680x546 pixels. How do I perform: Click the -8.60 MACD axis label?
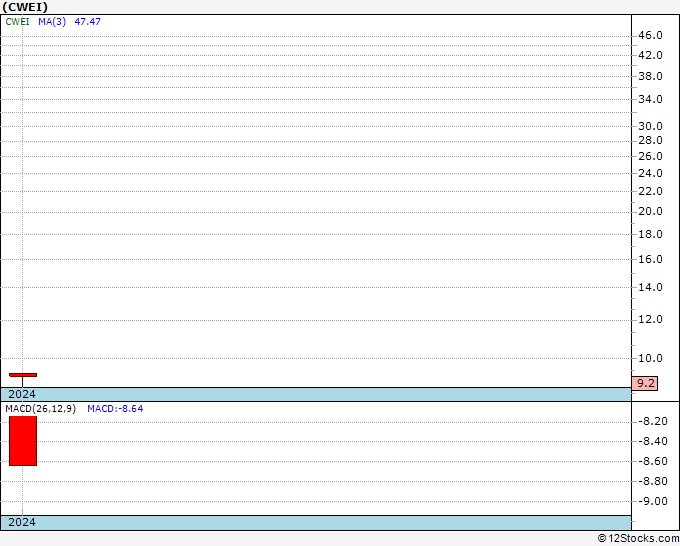653,461
